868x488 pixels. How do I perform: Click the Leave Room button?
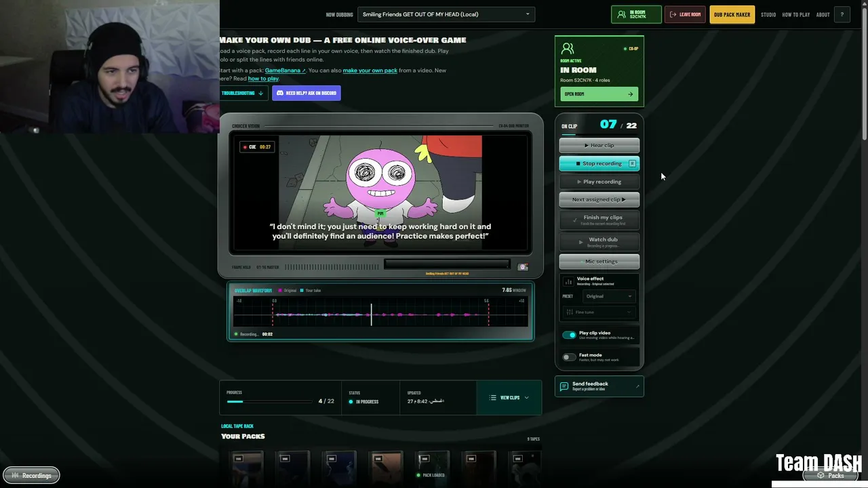coord(685,14)
